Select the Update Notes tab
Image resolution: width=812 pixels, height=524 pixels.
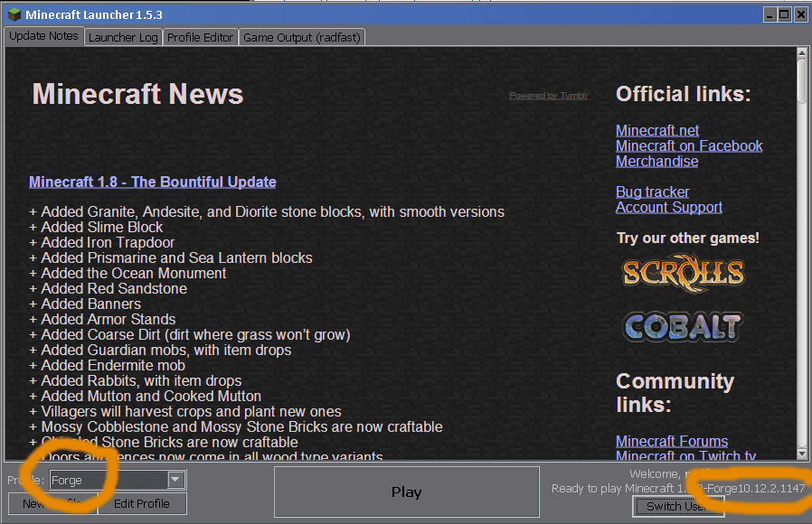point(43,36)
